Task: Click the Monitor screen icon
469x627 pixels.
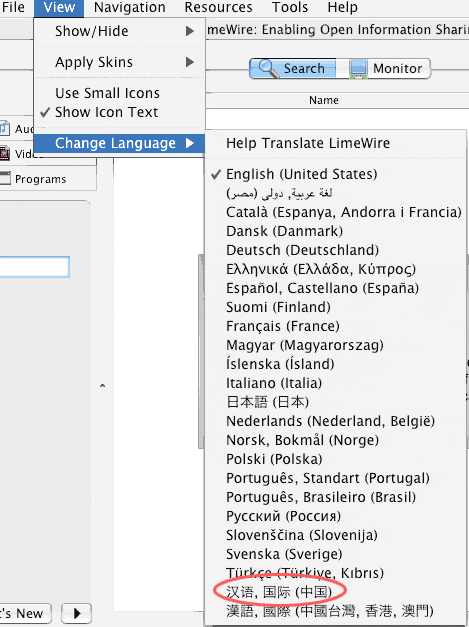Action: (358, 69)
